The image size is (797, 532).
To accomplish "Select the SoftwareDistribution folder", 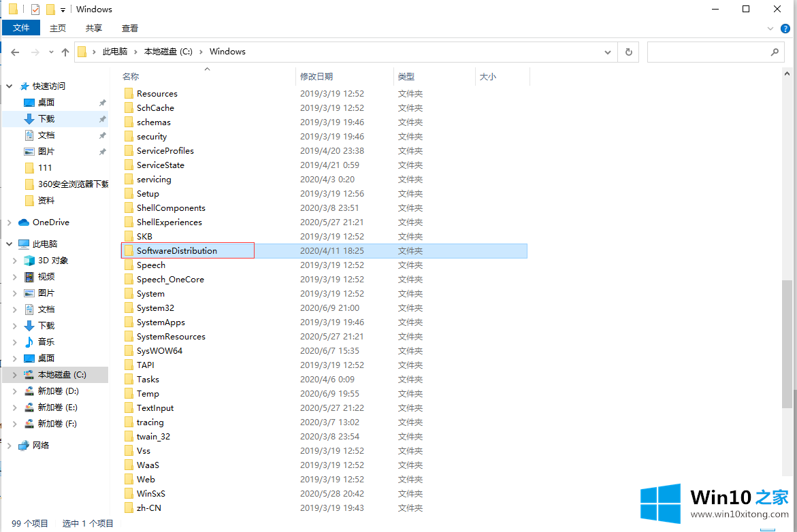I will coord(324,250).
